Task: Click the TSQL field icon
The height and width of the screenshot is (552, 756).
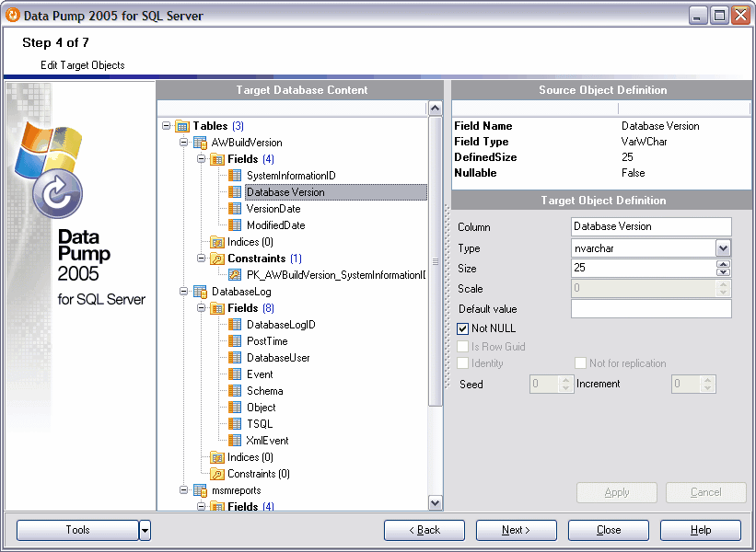Action: tap(235, 424)
